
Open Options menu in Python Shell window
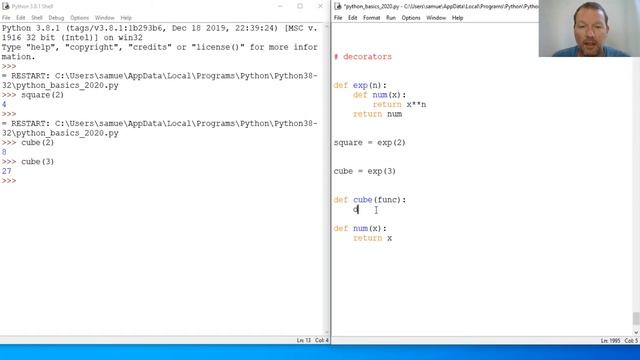click(79, 18)
